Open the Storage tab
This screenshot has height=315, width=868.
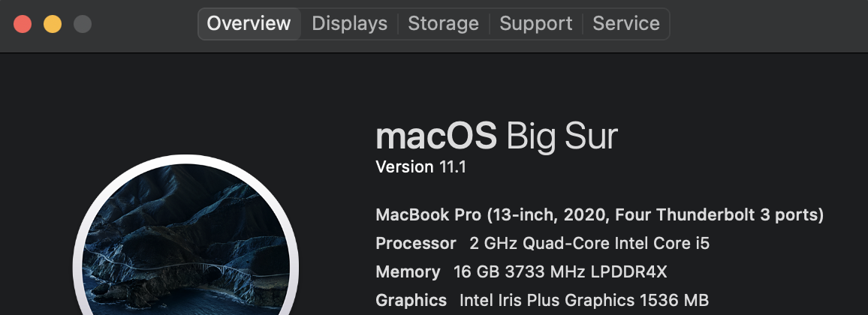pos(443,24)
